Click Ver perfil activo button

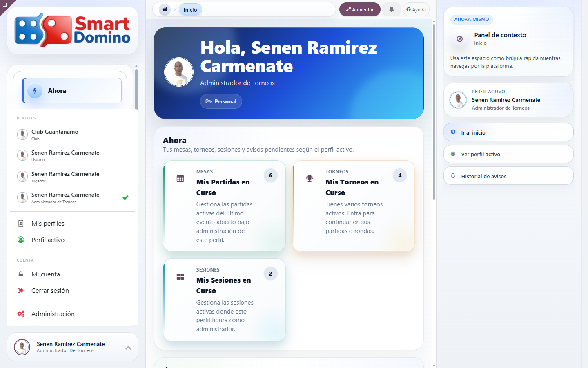pyautogui.click(x=508, y=154)
